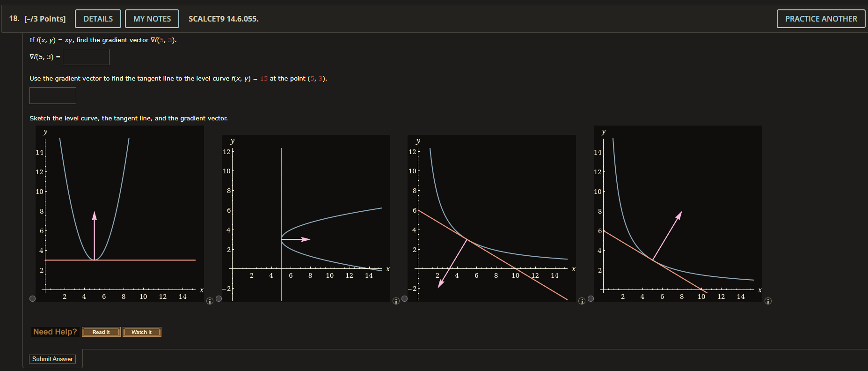Image resolution: width=868 pixels, height=371 pixels.
Task: Click the tangent line equation answer box
Action: (53, 96)
